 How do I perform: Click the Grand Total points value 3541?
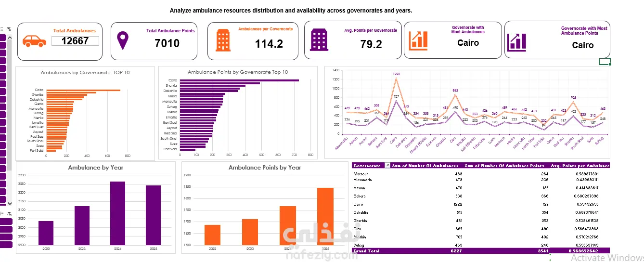[x=543, y=251]
